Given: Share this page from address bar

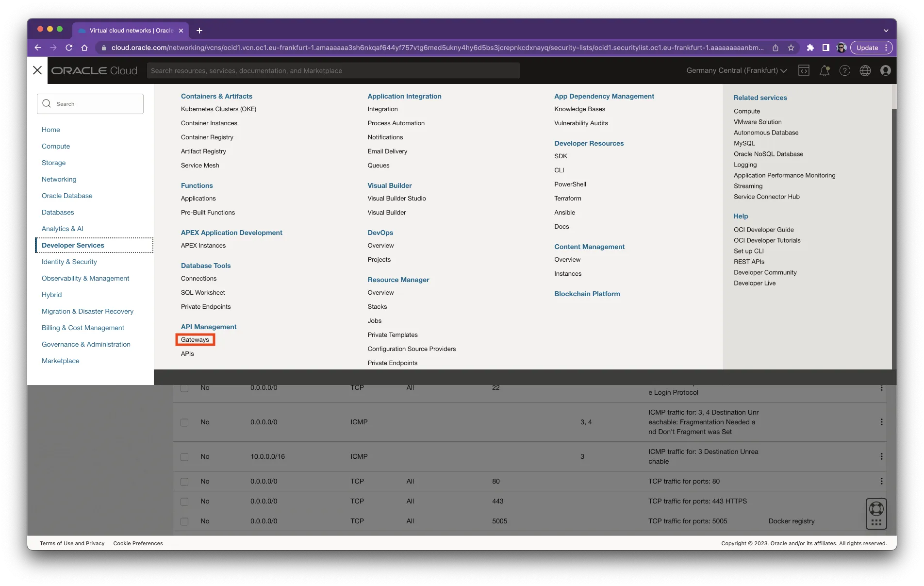Looking at the screenshot, I should coord(775,48).
